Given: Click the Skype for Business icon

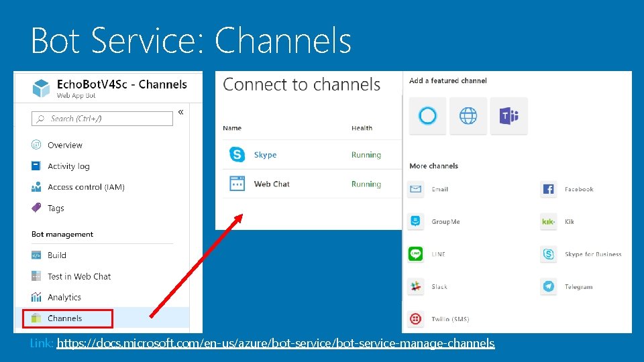Looking at the screenshot, I should click(x=548, y=253).
